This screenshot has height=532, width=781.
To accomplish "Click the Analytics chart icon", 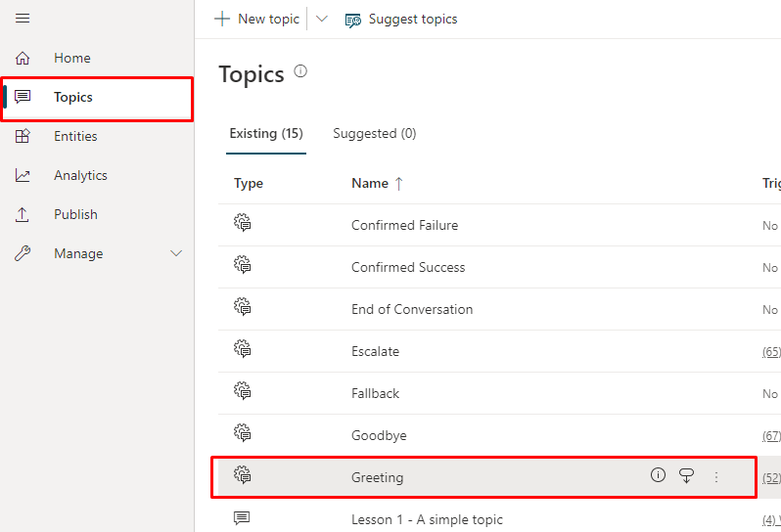I will point(23,175).
